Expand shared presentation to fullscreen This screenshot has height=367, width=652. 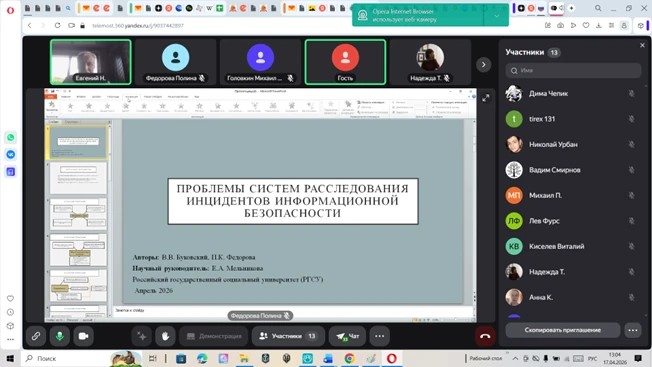click(486, 98)
